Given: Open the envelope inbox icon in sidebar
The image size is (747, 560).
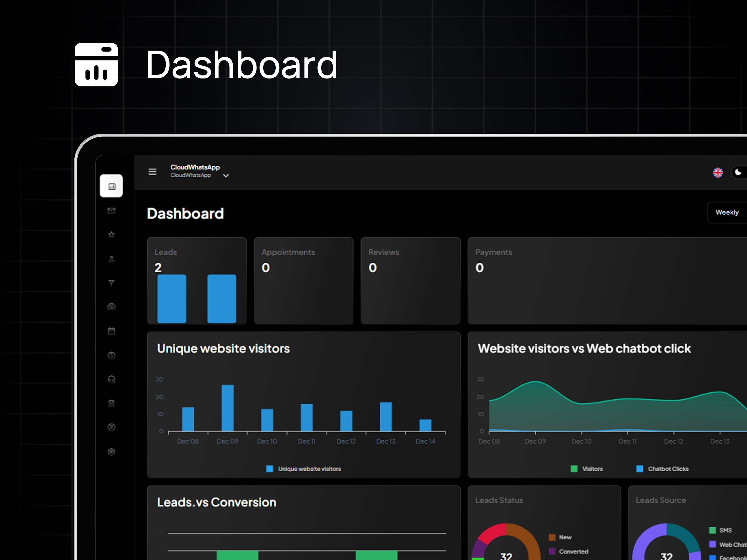Looking at the screenshot, I should click(x=112, y=211).
